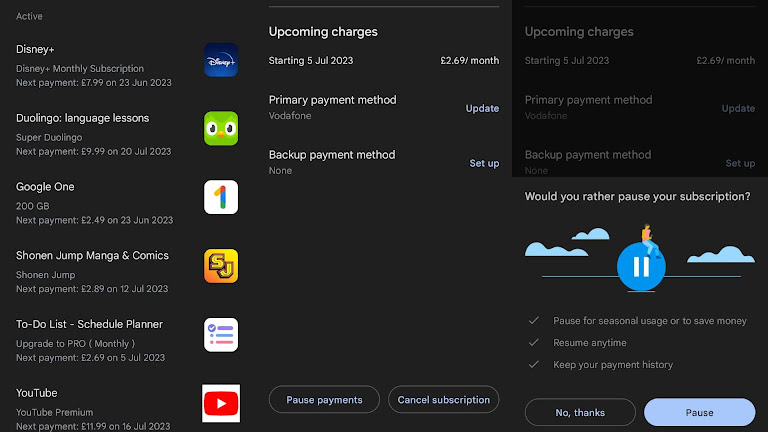
Task: Select Shonen Jump Manga & Comics entry
Action: pos(92,256)
